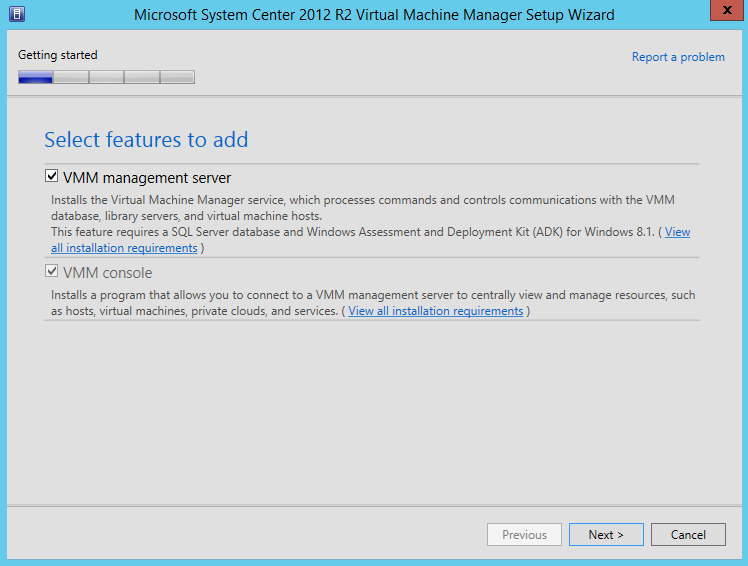748x566 pixels.
Task: Open management server installation requirements link
Action: [124, 248]
